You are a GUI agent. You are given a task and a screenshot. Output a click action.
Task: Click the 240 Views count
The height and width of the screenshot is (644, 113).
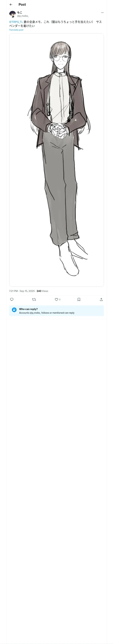[42, 291]
